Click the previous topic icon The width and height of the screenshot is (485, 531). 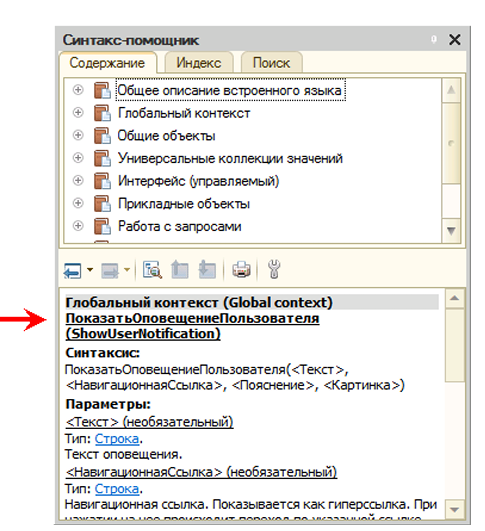click(180, 270)
